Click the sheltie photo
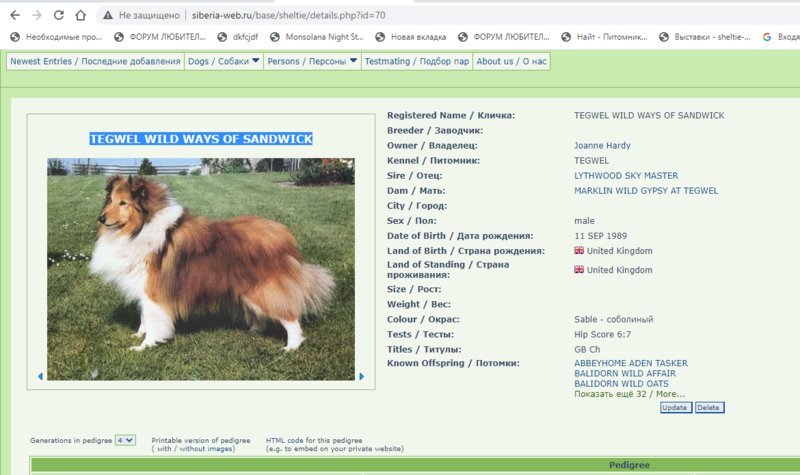 (x=201, y=269)
